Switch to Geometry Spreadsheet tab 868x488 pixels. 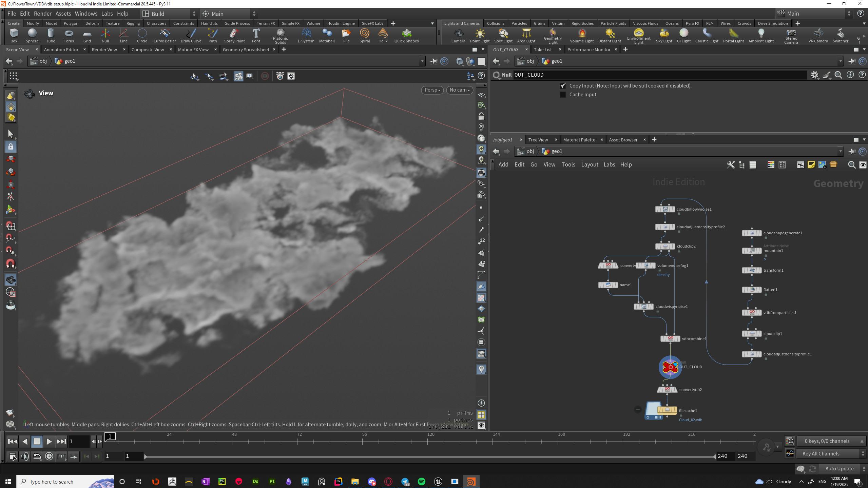pyautogui.click(x=246, y=50)
